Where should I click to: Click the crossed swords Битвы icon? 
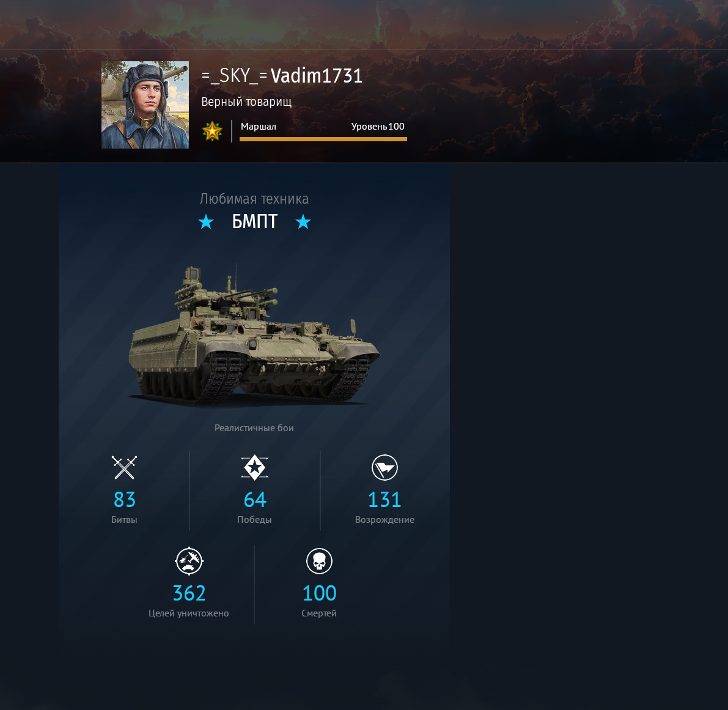[x=125, y=467]
